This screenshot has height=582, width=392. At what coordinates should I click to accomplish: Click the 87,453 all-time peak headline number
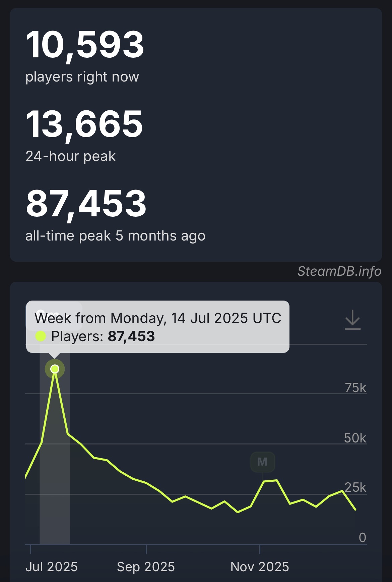click(86, 203)
